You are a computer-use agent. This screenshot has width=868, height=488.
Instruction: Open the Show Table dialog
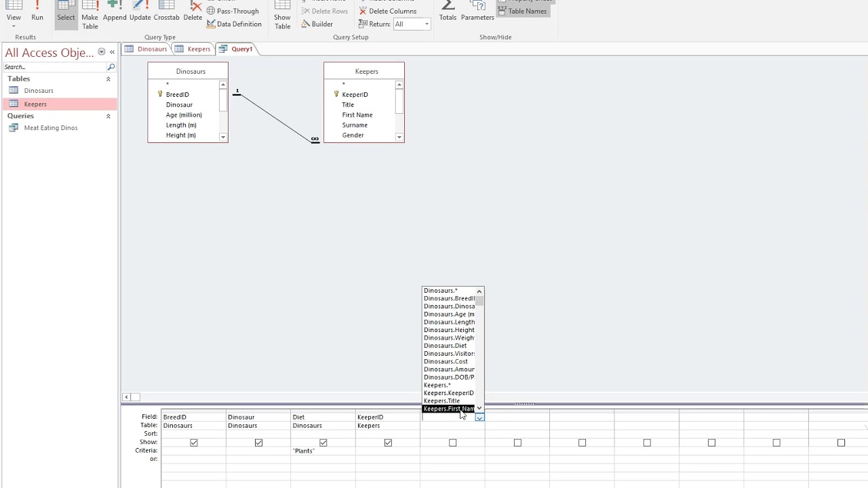[283, 15]
